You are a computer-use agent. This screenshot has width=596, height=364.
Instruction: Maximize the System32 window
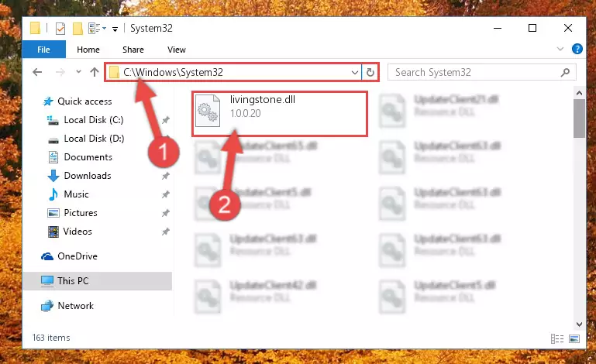click(x=532, y=28)
